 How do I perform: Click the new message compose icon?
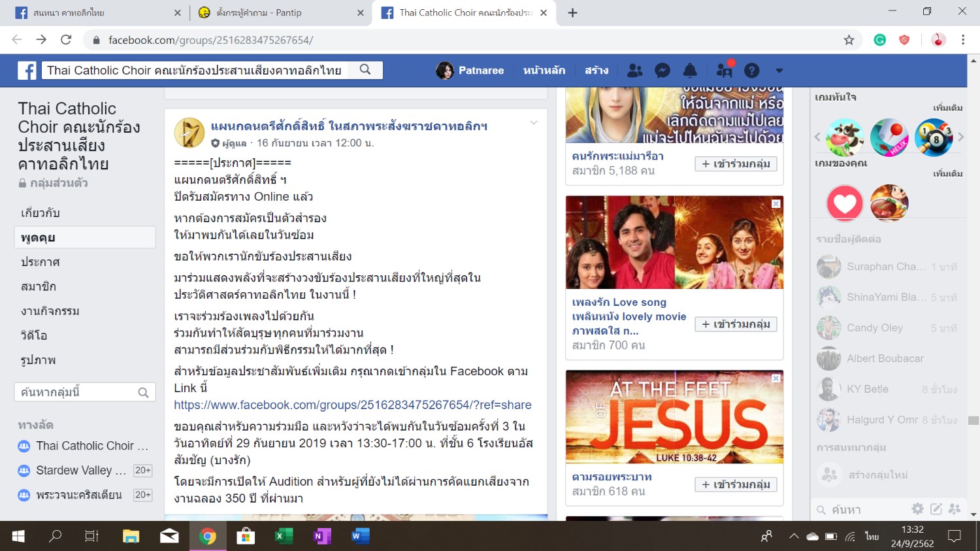936,509
